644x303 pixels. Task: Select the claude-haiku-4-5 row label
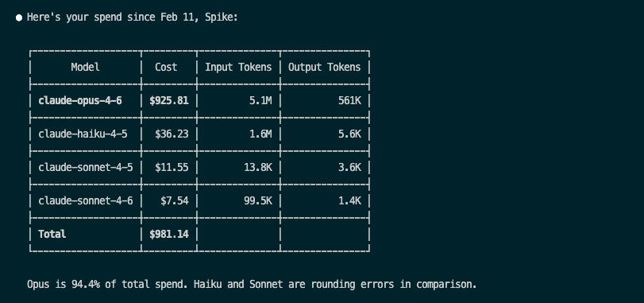tap(83, 134)
